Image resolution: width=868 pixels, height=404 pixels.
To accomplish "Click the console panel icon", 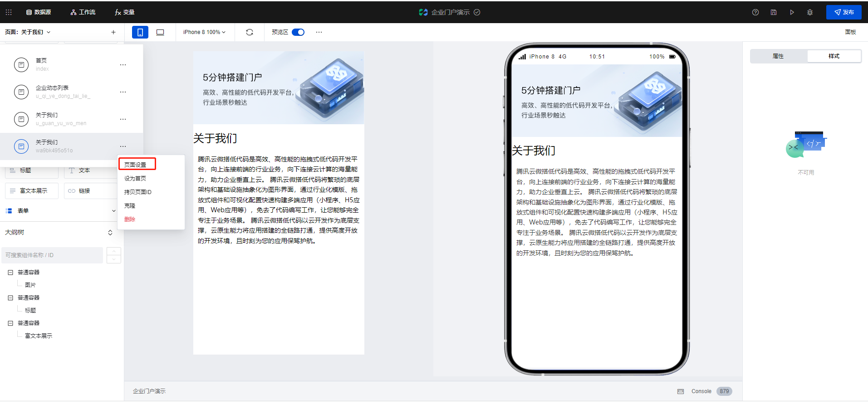I will point(681,391).
